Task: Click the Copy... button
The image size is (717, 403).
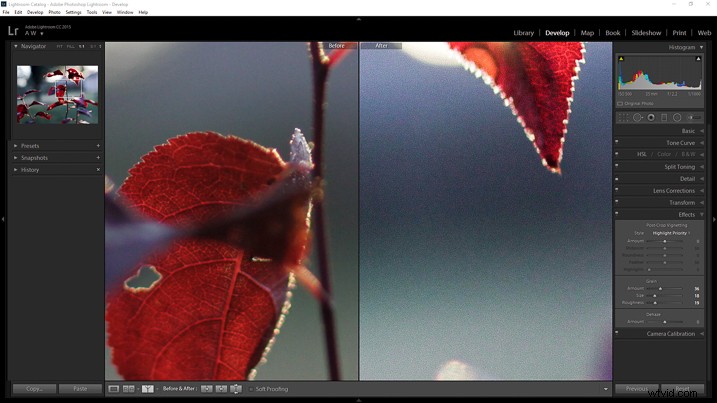Action: 34,389
